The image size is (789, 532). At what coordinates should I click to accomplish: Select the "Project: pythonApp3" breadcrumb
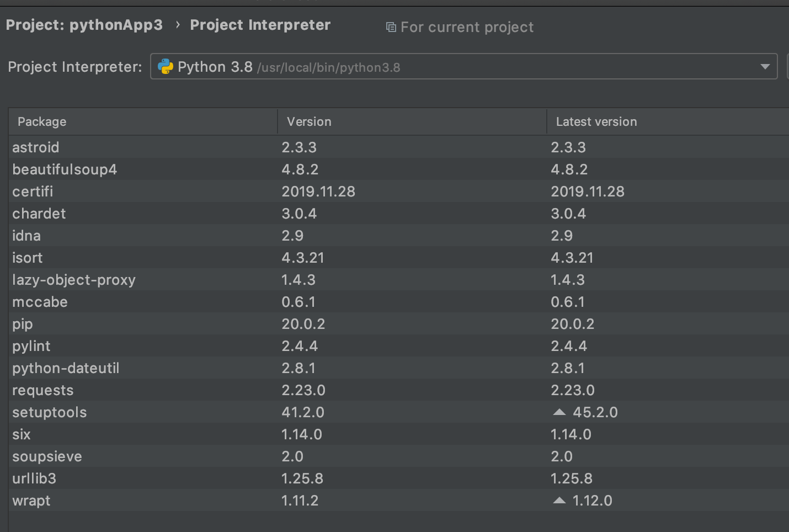pyautogui.click(x=84, y=25)
